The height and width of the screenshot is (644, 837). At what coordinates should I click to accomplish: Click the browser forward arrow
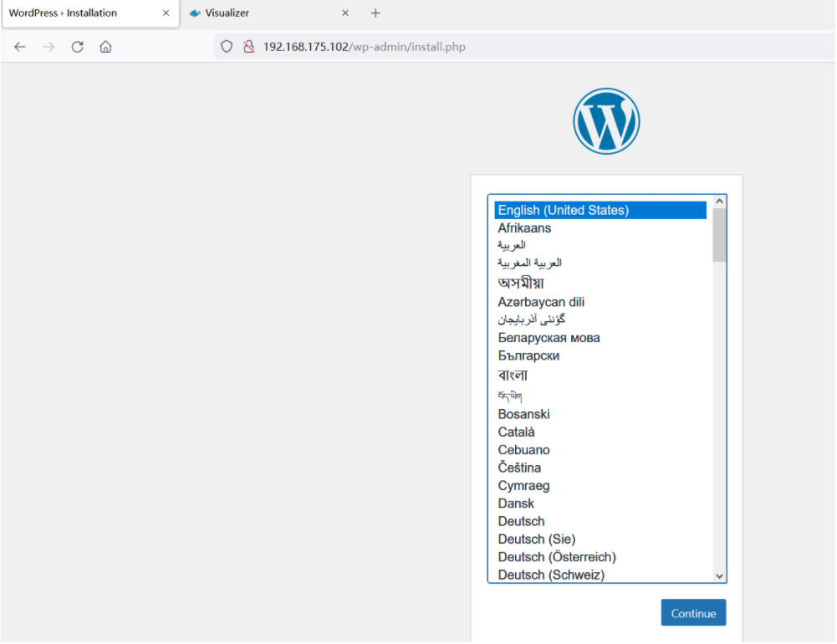tap(48, 47)
